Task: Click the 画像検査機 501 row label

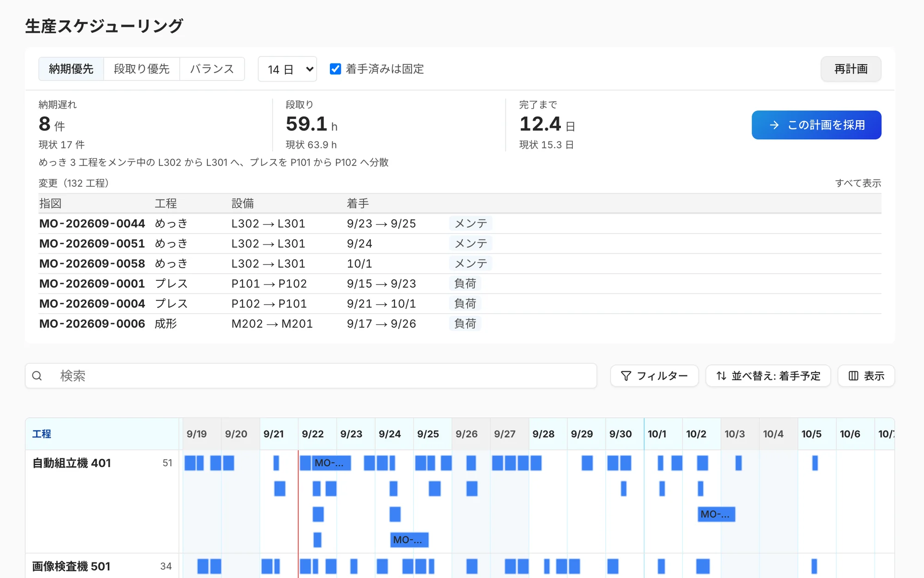Action: click(71, 566)
